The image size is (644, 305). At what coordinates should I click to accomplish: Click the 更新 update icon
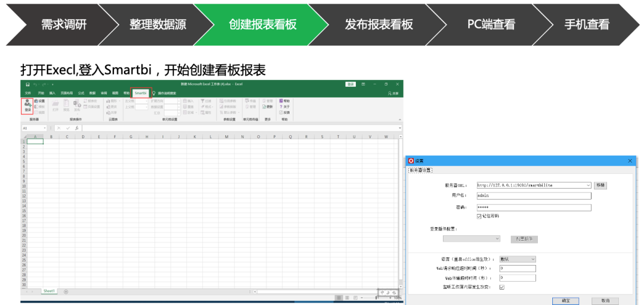267,107
